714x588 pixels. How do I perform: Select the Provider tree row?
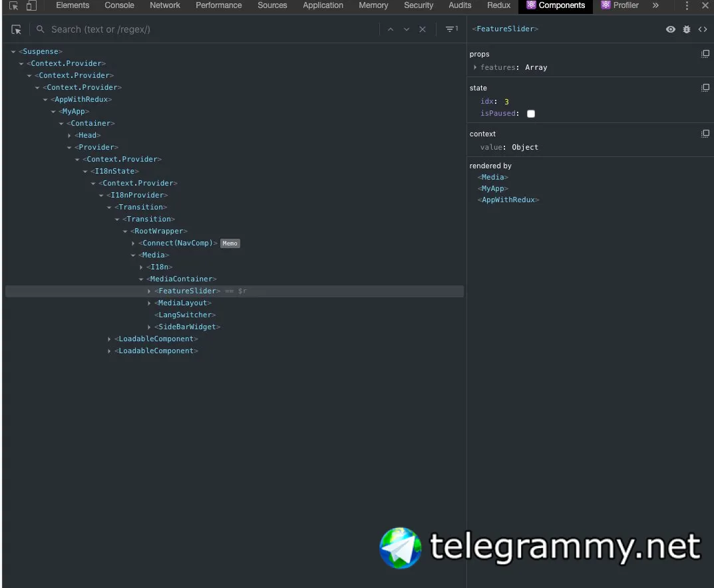click(x=234, y=148)
